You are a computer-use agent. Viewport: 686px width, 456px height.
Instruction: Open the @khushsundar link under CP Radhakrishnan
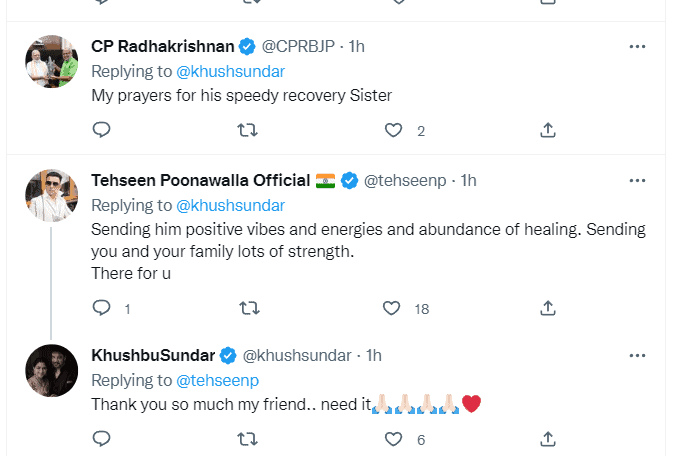click(230, 72)
